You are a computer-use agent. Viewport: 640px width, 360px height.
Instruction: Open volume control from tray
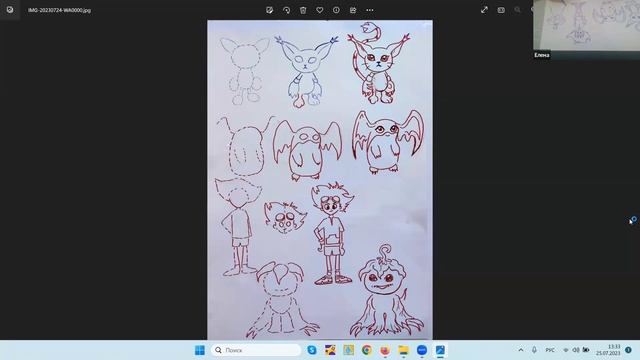tap(576, 350)
